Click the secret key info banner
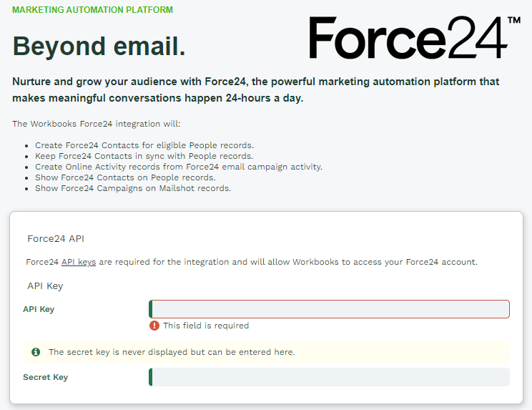 pyautogui.click(x=266, y=352)
